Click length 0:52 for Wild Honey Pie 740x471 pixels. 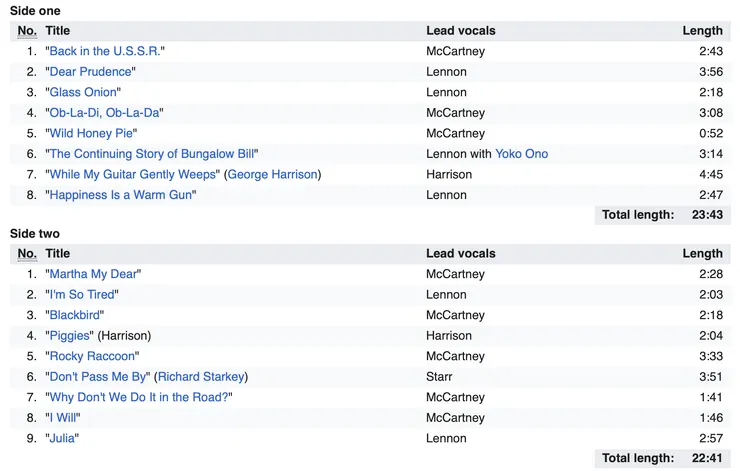[711, 133]
